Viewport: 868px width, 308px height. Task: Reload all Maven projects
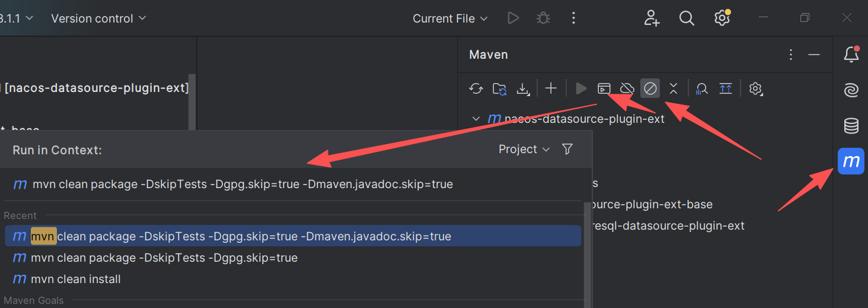tap(476, 89)
